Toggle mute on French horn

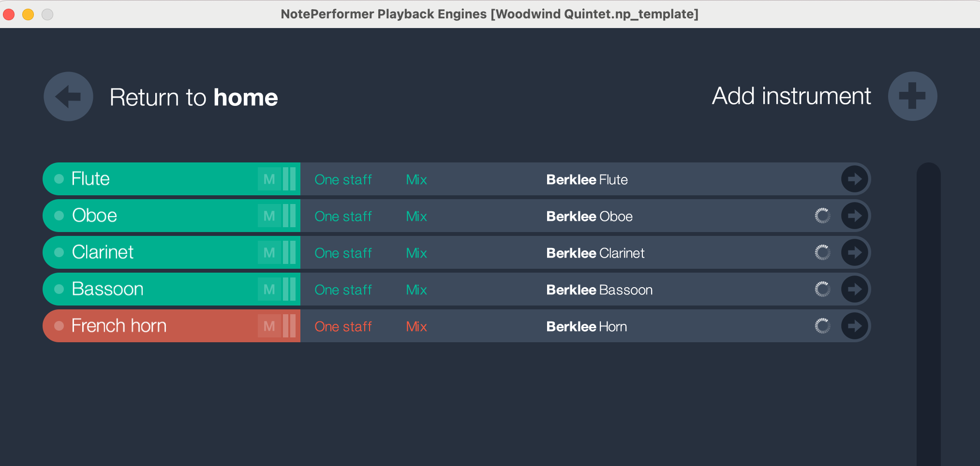point(269,326)
